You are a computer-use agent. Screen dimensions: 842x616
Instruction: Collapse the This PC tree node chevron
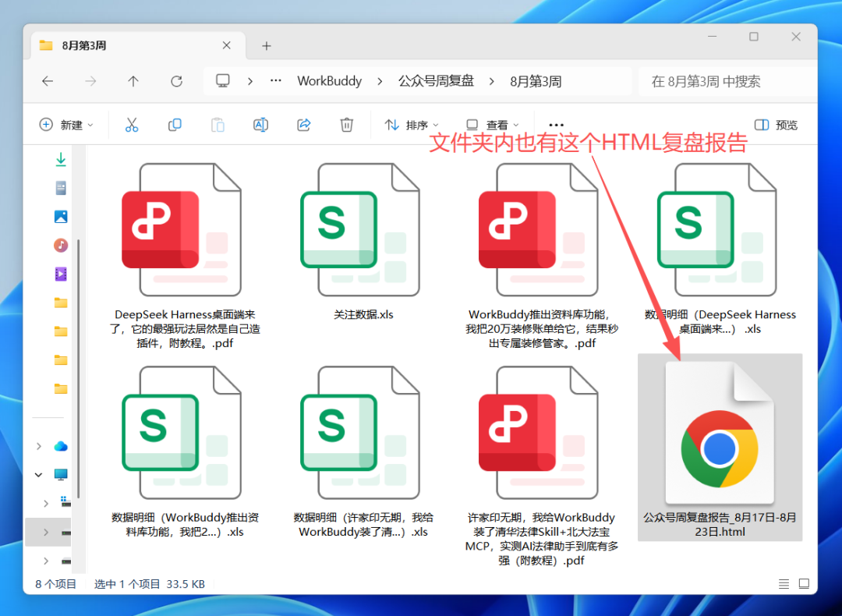coord(39,475)
